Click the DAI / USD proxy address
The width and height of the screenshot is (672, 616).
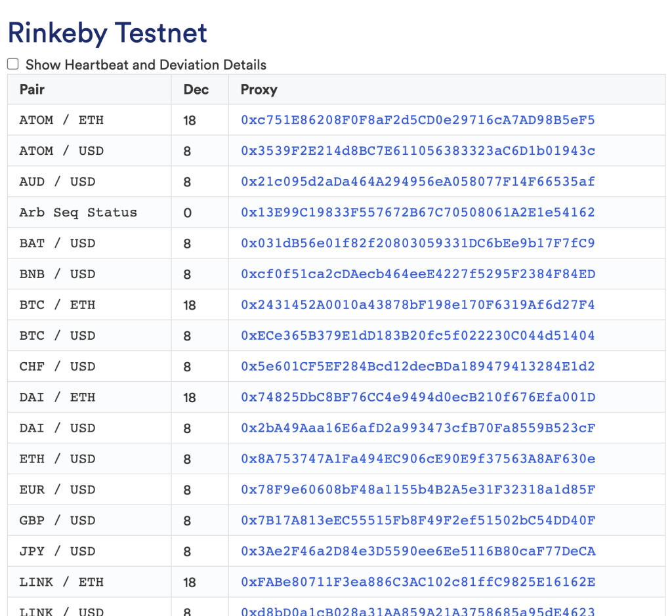[x=417, y=428]
